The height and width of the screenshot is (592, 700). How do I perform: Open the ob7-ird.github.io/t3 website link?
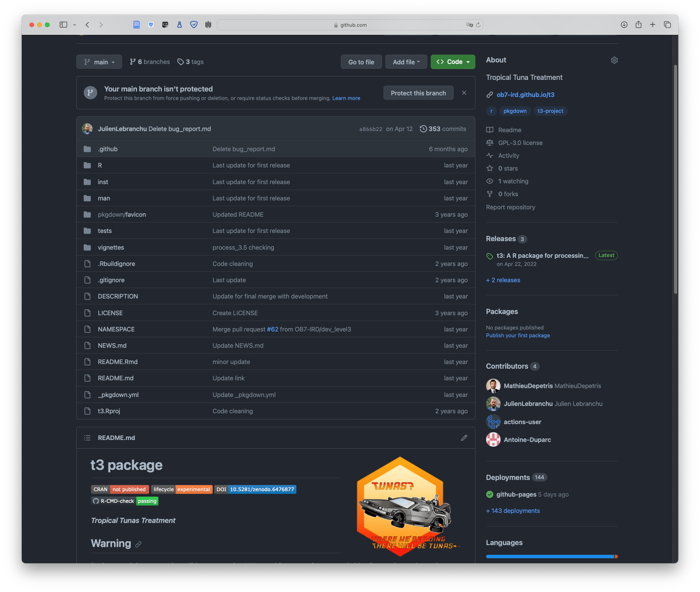pyautogui.click(x=525, y=95)
